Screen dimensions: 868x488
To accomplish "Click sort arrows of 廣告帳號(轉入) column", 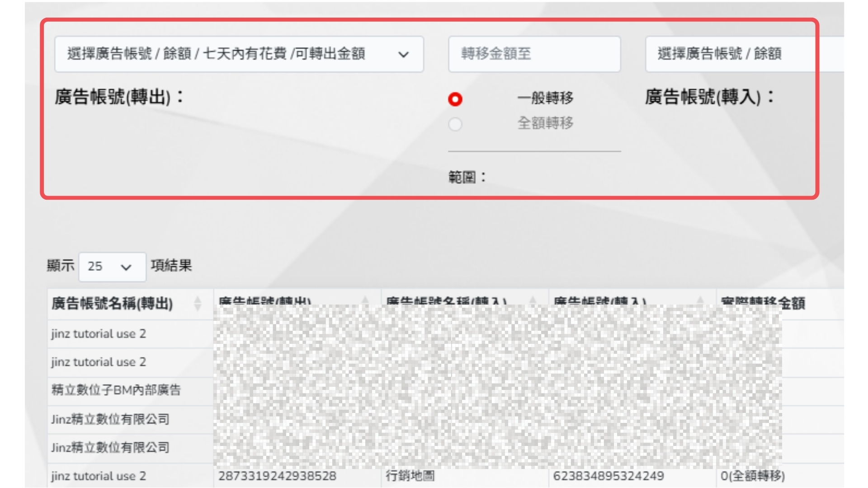I will [x=700, y=300].
